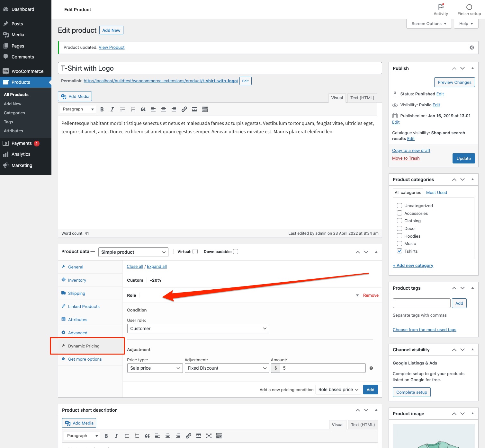Move Product data box down

(x=366, y=252)
